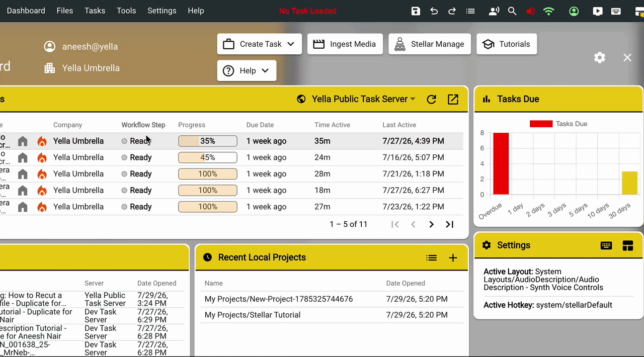Click the Ingest Media button

tap(345, 44)
